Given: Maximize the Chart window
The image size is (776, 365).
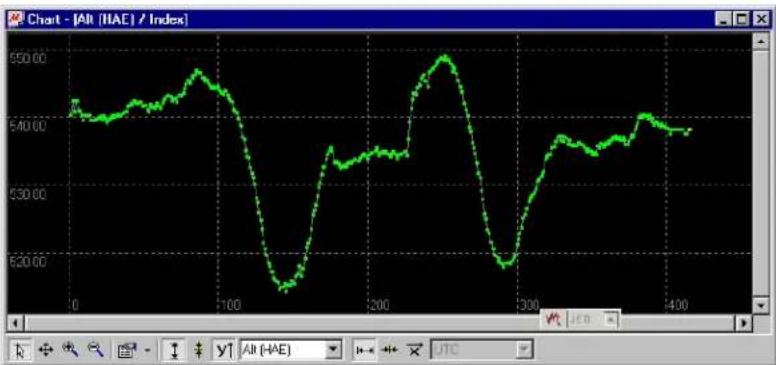Looking at the screenshot, I should coord(742,19).
